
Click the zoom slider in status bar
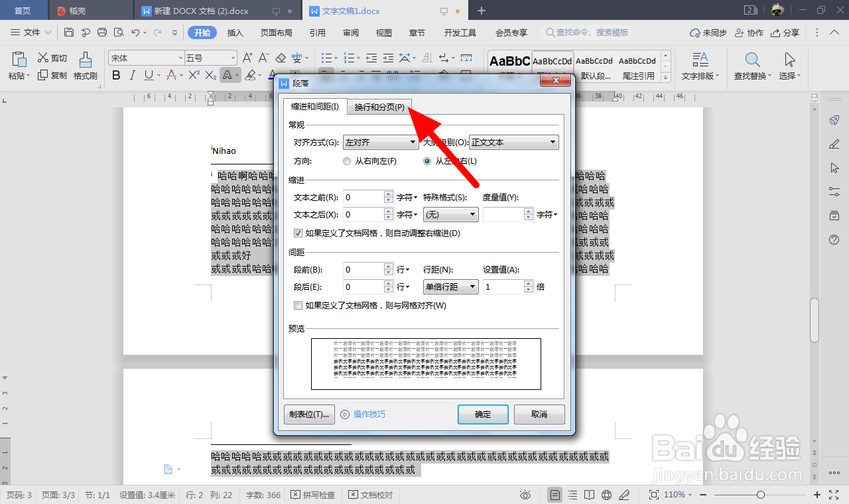(x=761, y=495)
